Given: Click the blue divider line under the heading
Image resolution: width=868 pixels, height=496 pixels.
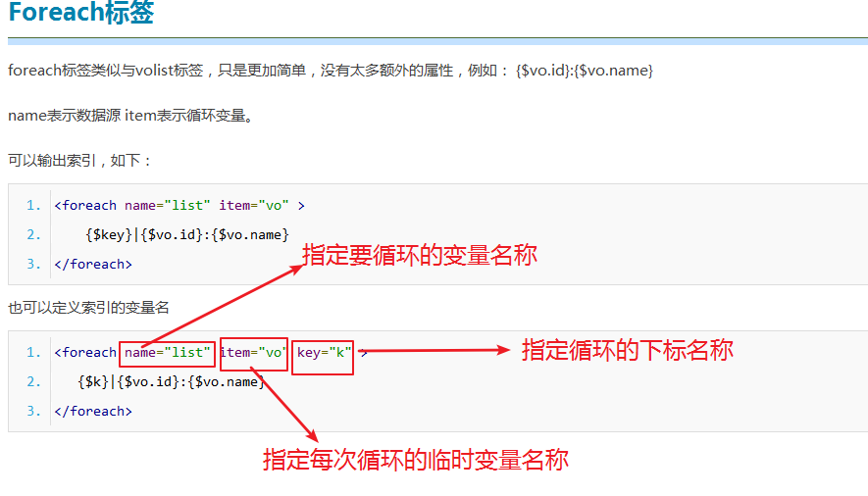Looking at the screenshot, I should click(436, 41).
